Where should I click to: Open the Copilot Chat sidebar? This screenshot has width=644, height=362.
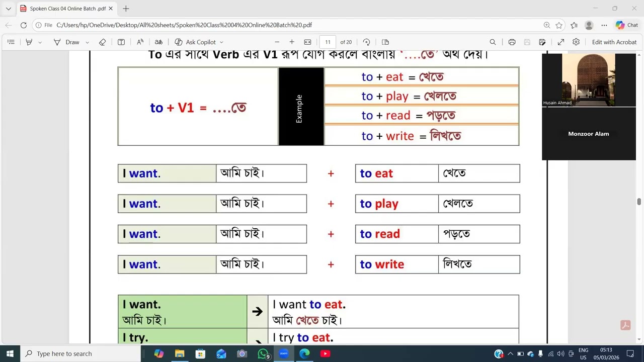tap(627, 25)
